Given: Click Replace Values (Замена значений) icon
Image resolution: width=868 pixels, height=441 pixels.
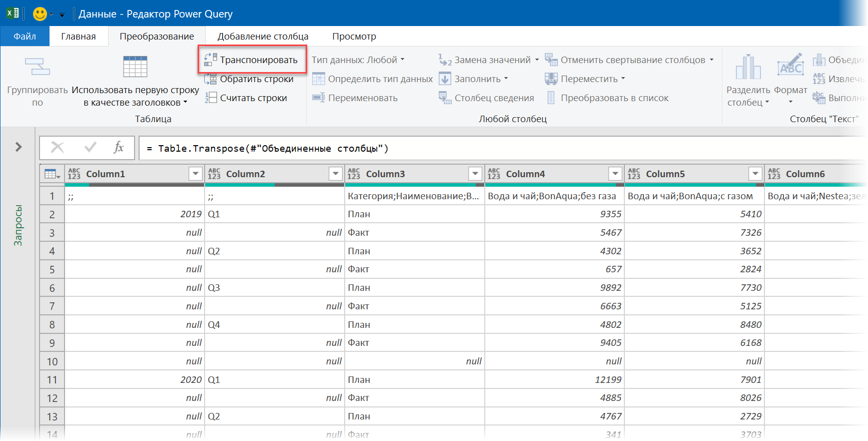Looking at the screenshot, I should (445, 60).
